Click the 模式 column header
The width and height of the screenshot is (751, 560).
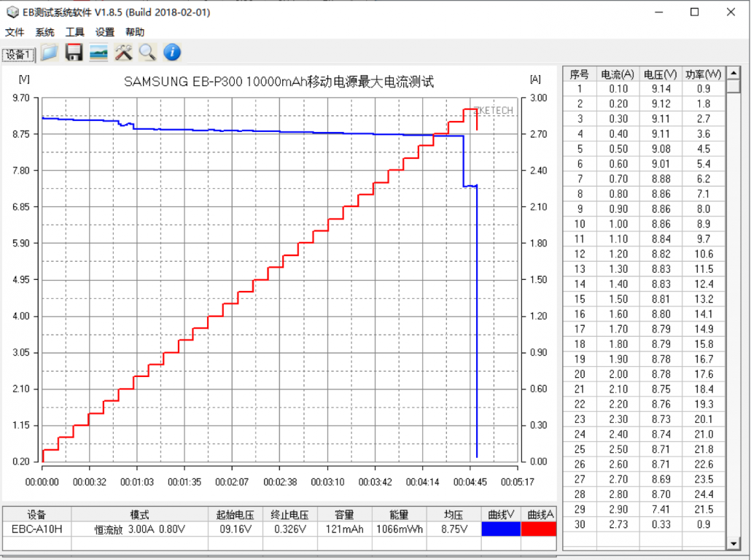139,515
